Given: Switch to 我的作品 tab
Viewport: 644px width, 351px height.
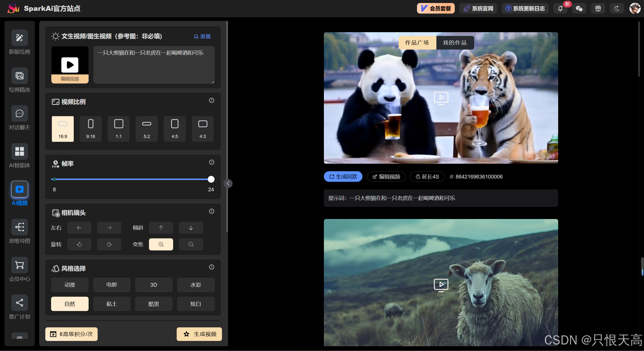Looking at the screenshot, I should [x=454, y=43].
